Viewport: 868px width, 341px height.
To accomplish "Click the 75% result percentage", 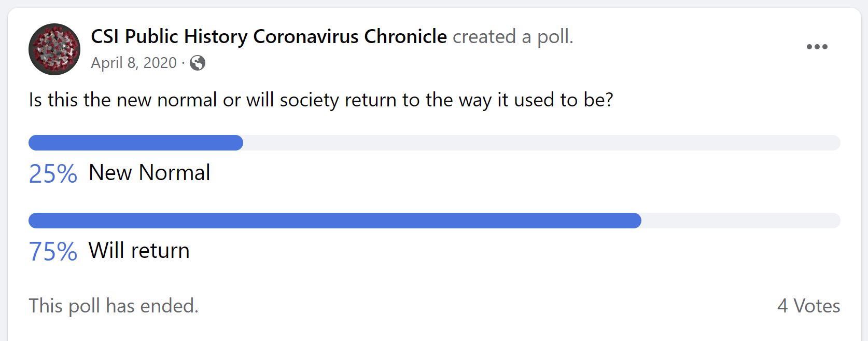I will click(x=53, y=251).
